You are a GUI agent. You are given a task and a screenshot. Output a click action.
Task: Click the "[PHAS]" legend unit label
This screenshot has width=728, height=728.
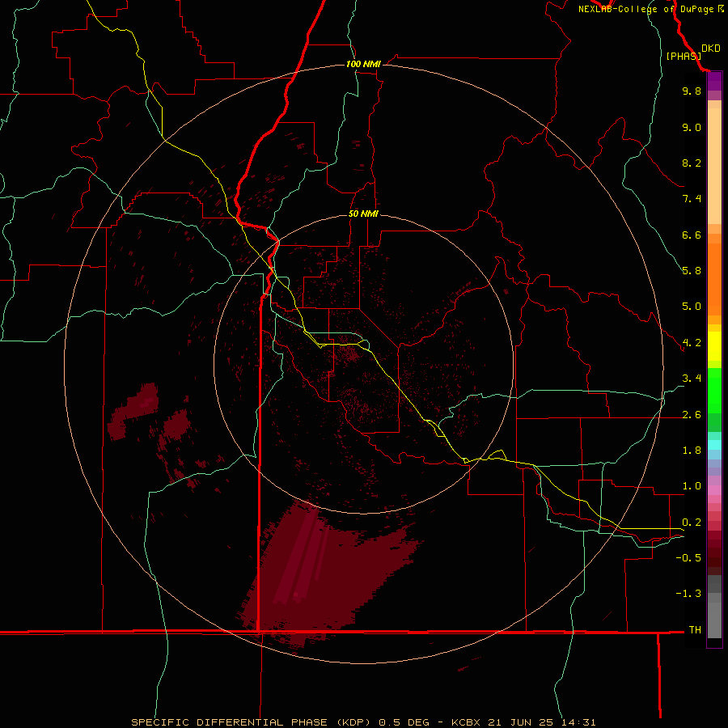click(683, 57)
